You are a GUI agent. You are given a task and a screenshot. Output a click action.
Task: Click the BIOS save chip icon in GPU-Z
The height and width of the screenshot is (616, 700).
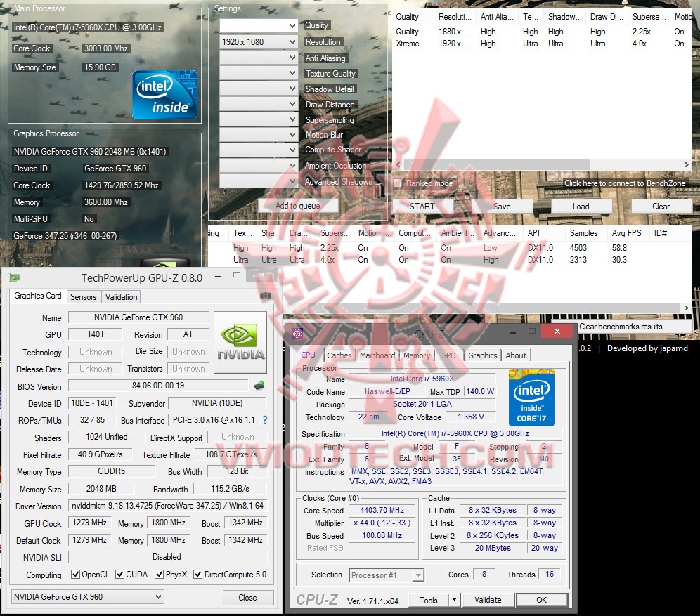pos(259,386)
